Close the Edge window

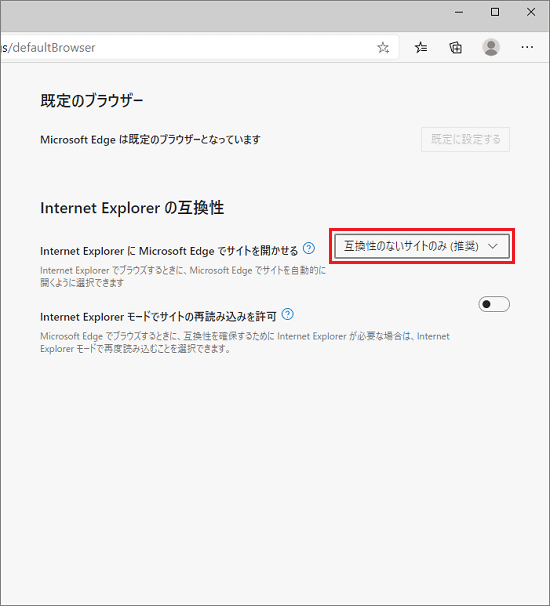point(531,12)
